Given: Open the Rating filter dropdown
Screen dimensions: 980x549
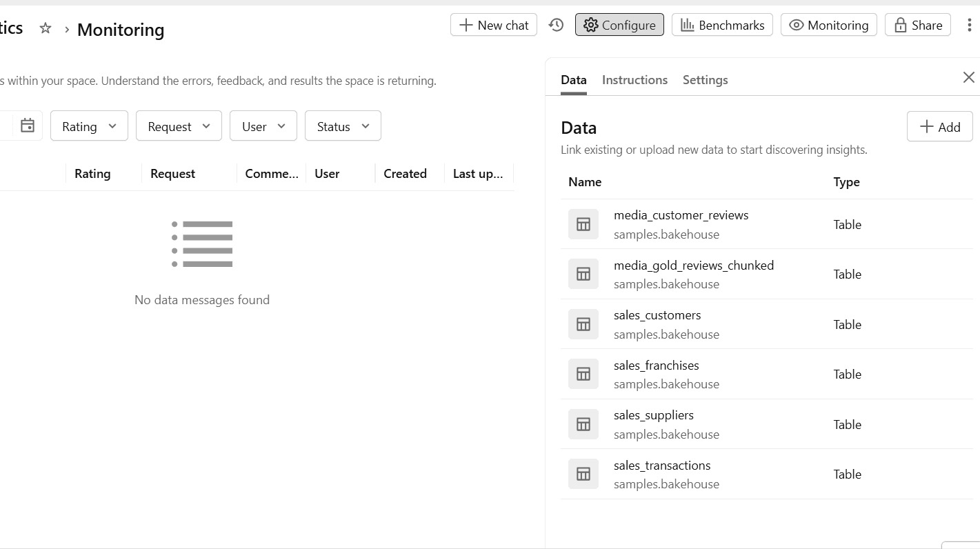Looking at the screenshot, I should tap(88, 126).
